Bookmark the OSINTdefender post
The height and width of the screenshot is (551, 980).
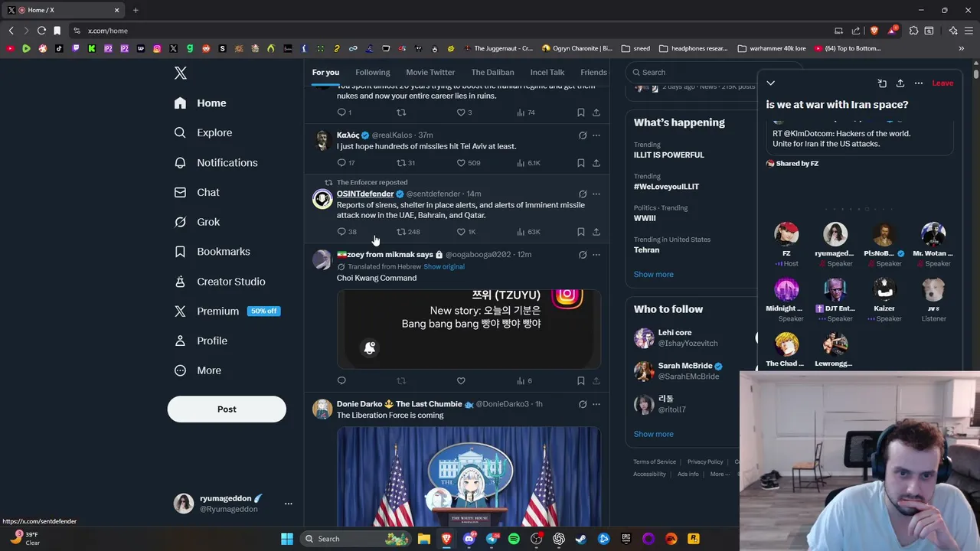click(x=581, y=231)
